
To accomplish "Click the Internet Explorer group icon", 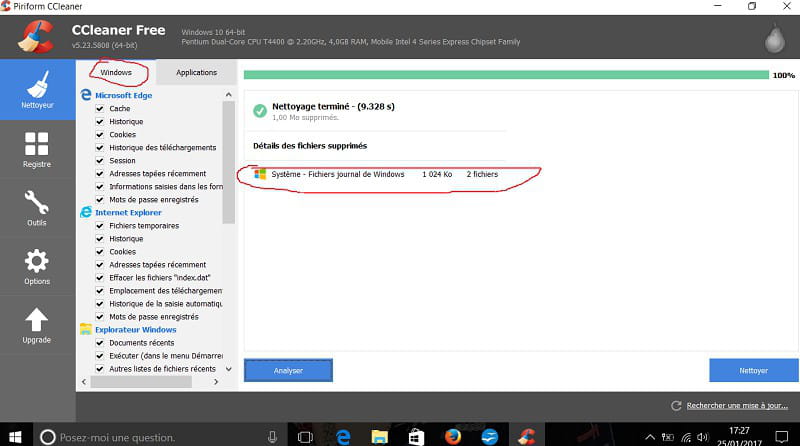I will tap(86, 212).
